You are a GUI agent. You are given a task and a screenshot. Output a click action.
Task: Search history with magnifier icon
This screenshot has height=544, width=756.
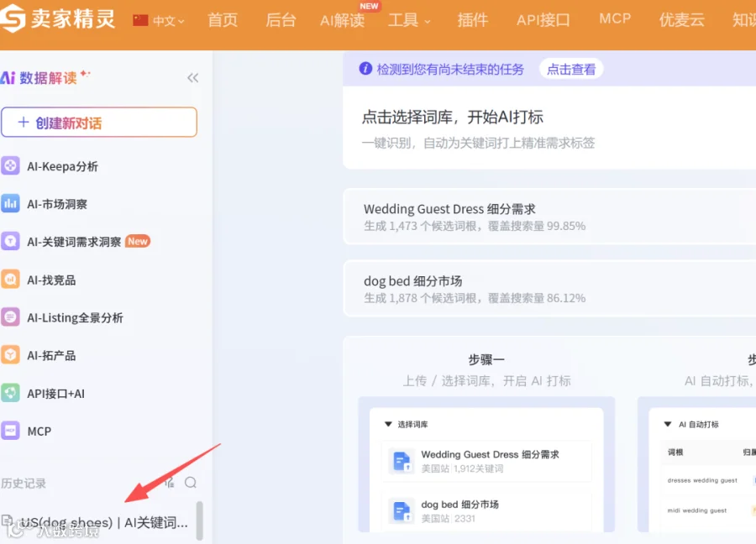point(191,483)
